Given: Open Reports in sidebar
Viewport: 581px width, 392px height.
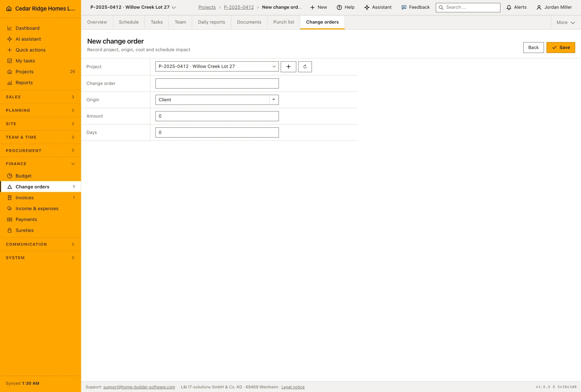Looking at the screenshot, I should pos(40,82).
